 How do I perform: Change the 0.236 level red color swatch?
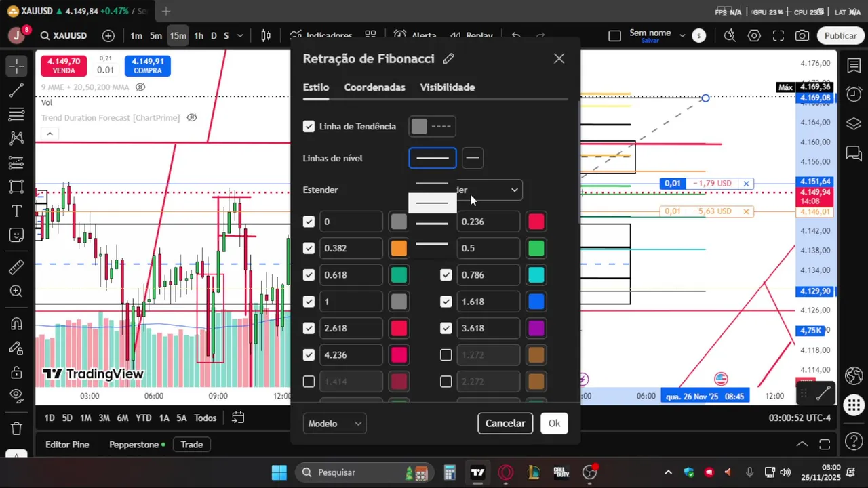(536, 222)
